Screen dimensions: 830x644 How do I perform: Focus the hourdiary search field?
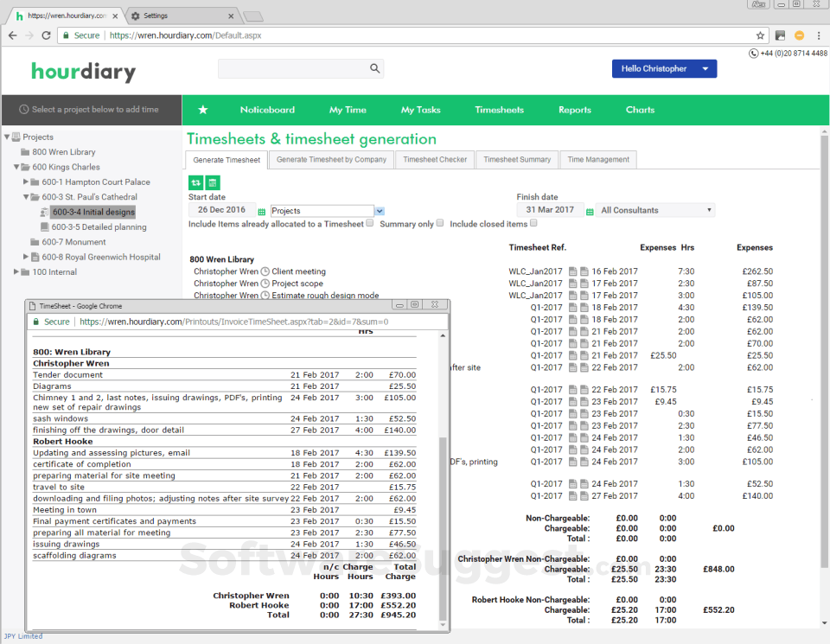point(301,68)
